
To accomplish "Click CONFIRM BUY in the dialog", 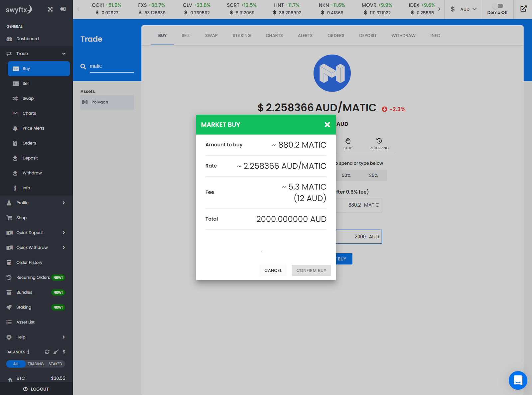I will [x=311, y=270].
